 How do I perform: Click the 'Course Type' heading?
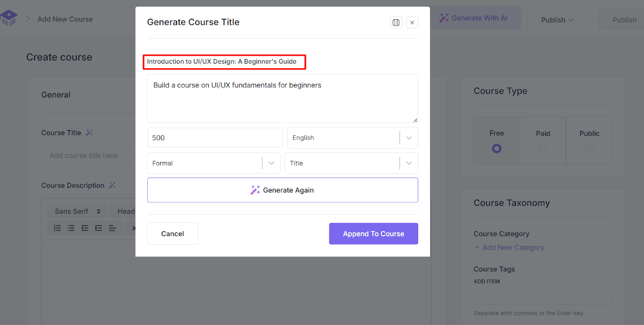500,91
